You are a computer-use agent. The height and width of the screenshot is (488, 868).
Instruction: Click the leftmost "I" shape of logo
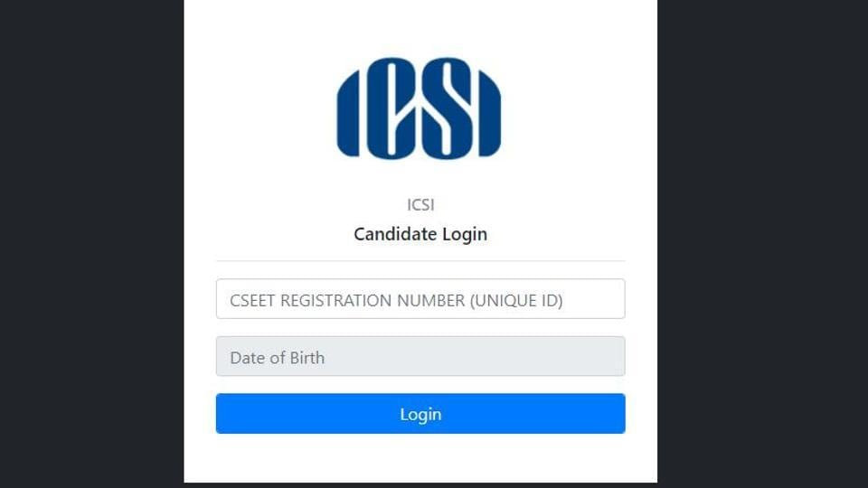pos(349,114)
